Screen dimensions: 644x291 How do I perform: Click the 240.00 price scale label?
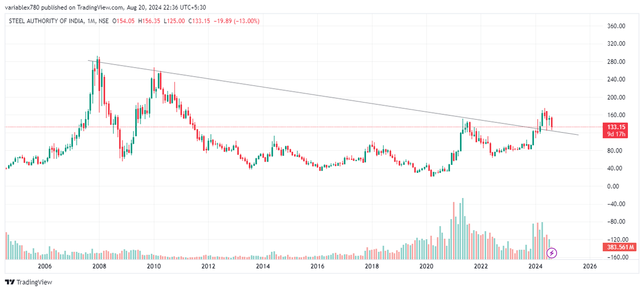pos(617,79)
